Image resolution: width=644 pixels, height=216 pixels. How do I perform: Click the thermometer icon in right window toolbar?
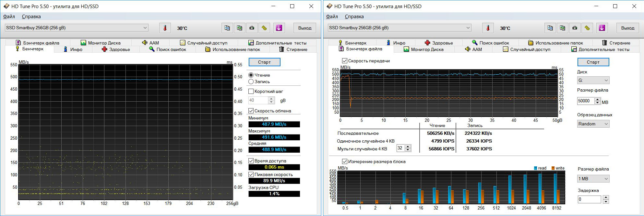(x=488, y=28)
